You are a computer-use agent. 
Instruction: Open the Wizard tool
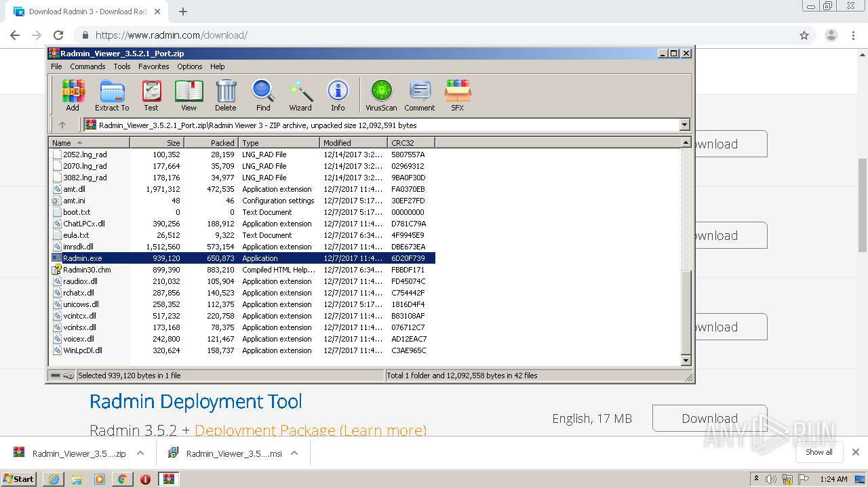(x=300, y=95)
